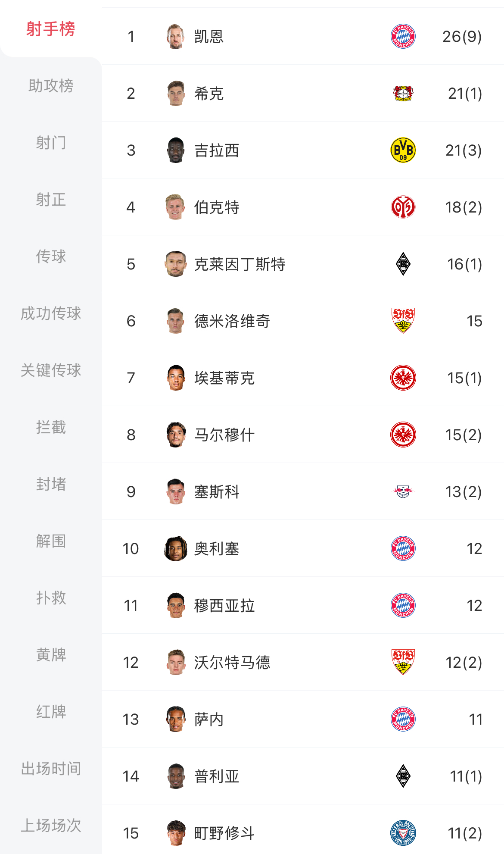This screenshot has height=854, width=504.
Task: Click the Leverkusen club badge beside 希克
Action: (403, 93)
